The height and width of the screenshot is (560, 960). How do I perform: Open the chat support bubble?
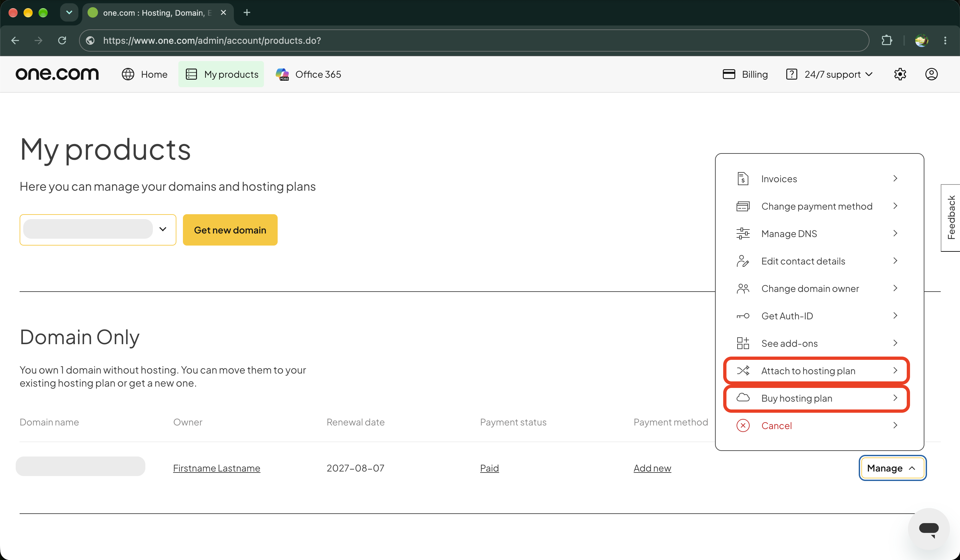(928, 528)
